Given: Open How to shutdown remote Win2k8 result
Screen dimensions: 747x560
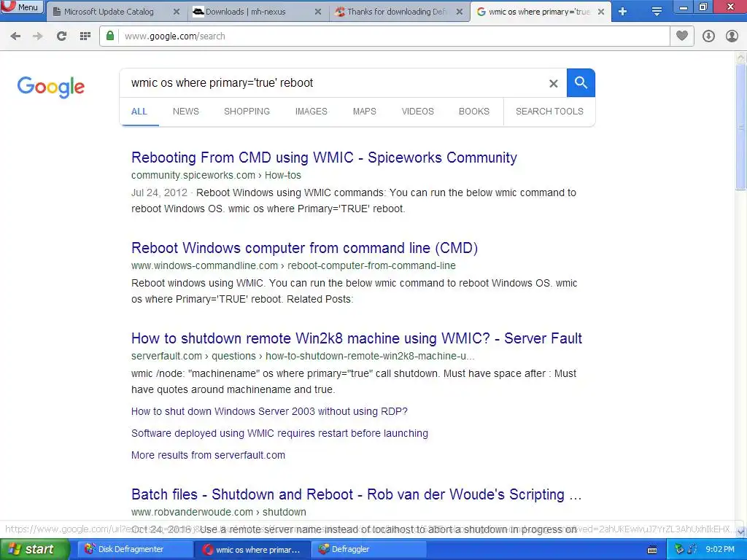Looking at the screenshot, I should click(x=356, y=338).
